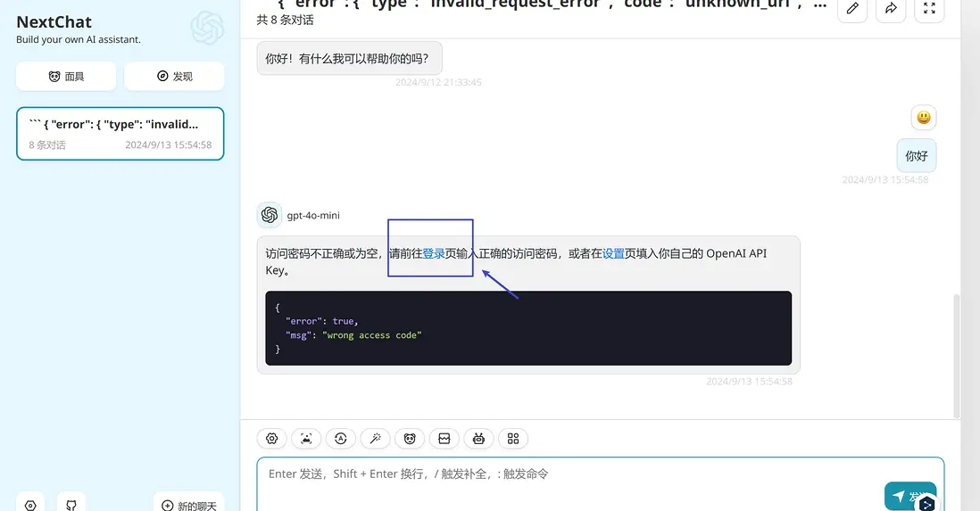This screenshot has height=511, width=980.
Task: Click the "Build your own AI assistant." subtitle
Action: coord(79,39)
